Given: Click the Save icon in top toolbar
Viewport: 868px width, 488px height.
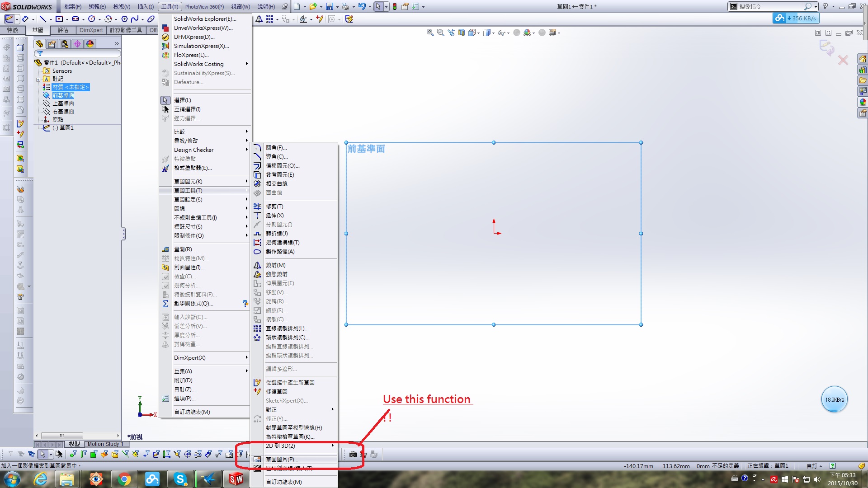Looking at the screenshot, I should pyautogui.click(x=329, y=6).
